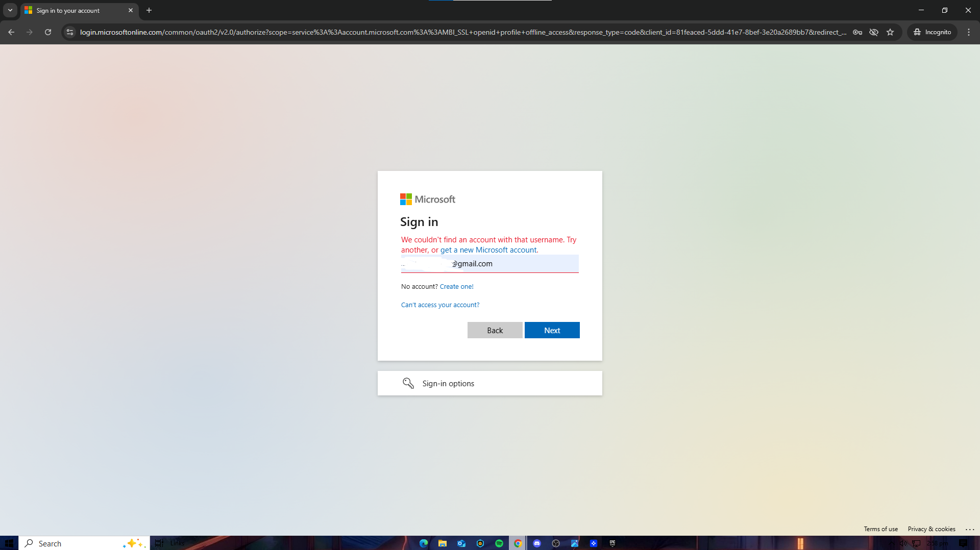Open Discord from taskbar
Image resolution: width=980 pixels, height=550 pixels.
[537, 543]
